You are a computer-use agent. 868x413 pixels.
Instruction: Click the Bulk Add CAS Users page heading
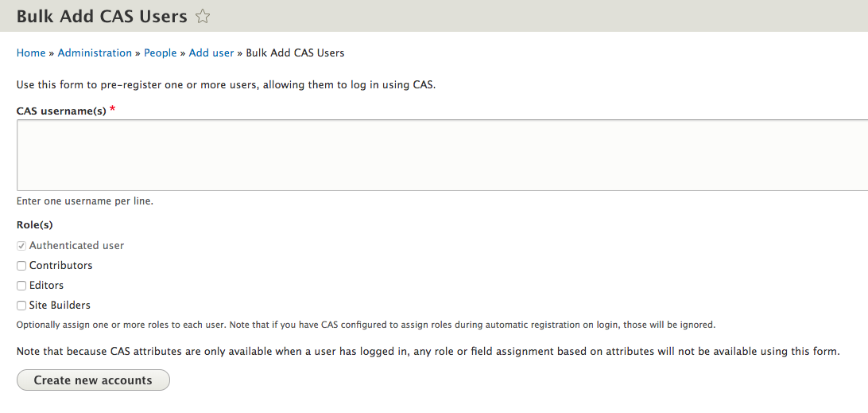[x=102, y=16]
